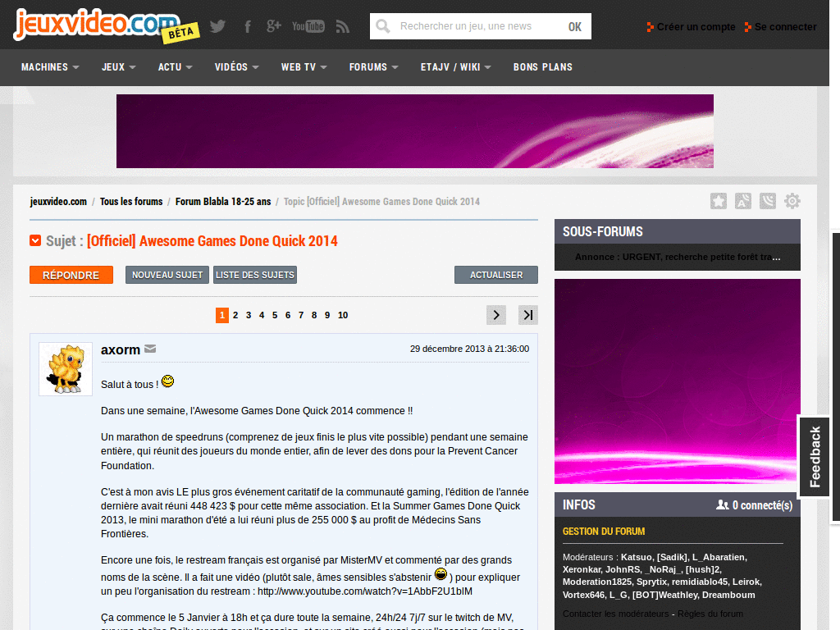The width and height of the screenshot is (840, 630).
Task: Click Règles du forum link
Action: pyautogui.click(x=710, y=614)
